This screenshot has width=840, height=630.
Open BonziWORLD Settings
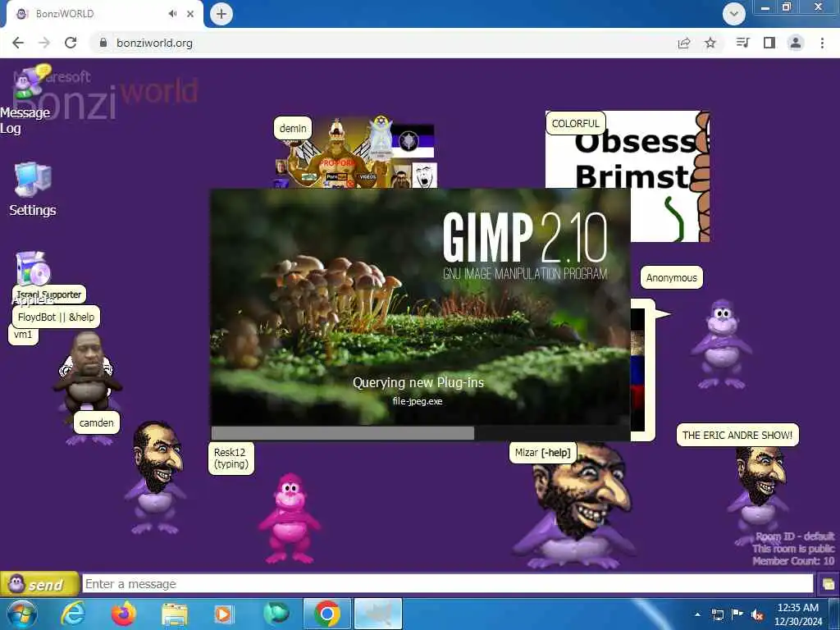click(x=32, y=189)
